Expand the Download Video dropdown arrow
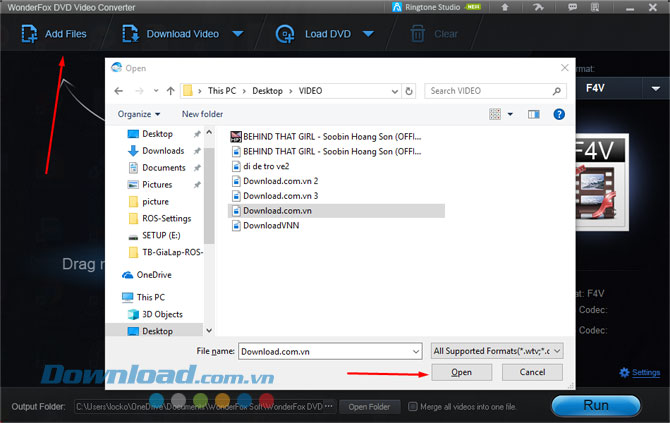 [238, 34]
